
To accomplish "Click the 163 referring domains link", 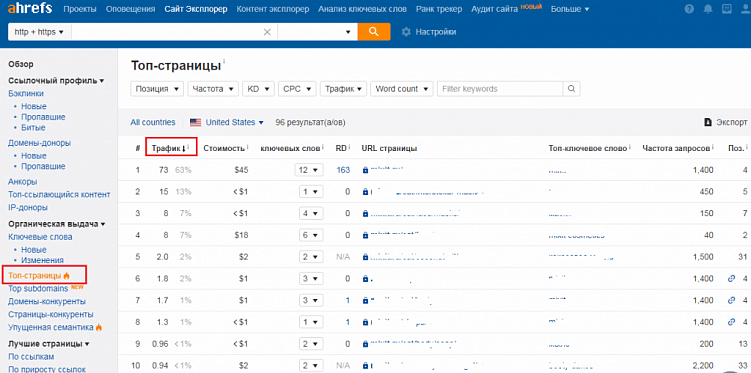I will 343,170.
